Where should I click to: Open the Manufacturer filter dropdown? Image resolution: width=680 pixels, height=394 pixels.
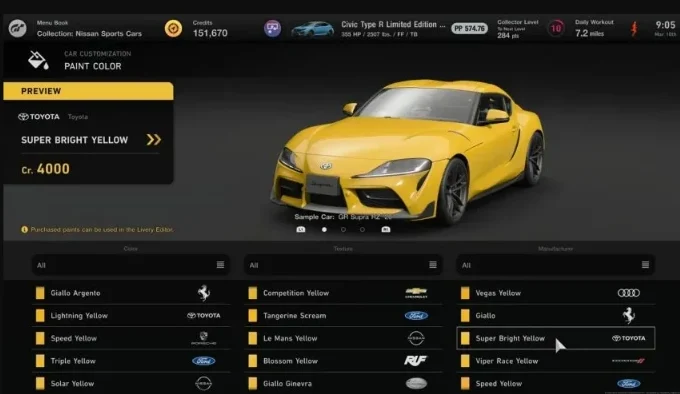pos(556,265)
